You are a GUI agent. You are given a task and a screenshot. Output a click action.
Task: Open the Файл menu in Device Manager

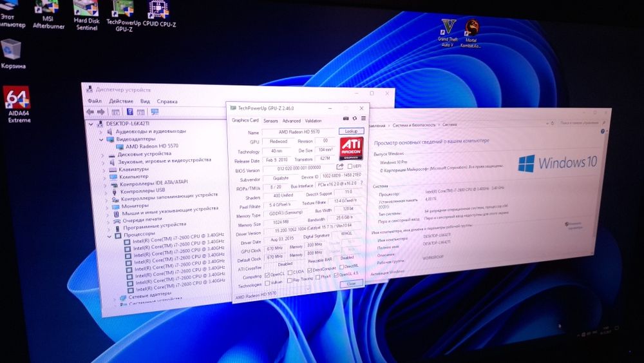point(94,101)
